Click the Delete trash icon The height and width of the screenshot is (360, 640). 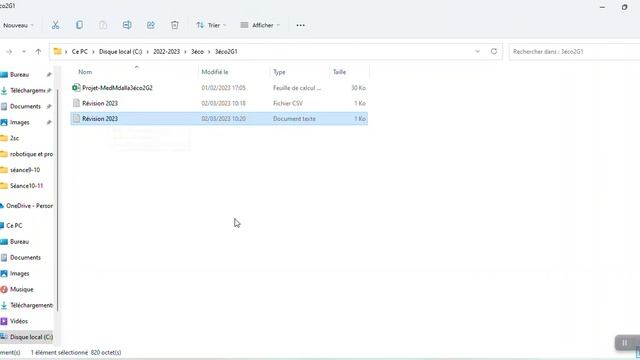(175, 25)
